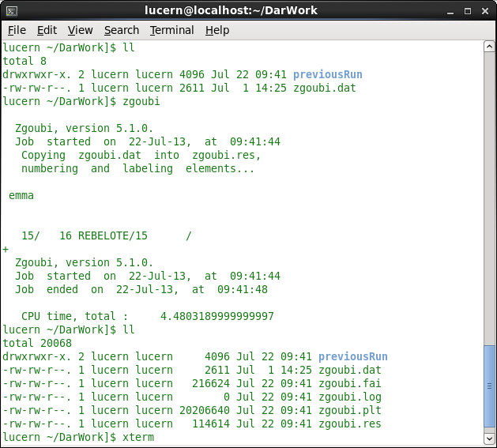Open the Help menu
Image resolution: width=497 pixels, height=448 pixels.
click(216, 30)
